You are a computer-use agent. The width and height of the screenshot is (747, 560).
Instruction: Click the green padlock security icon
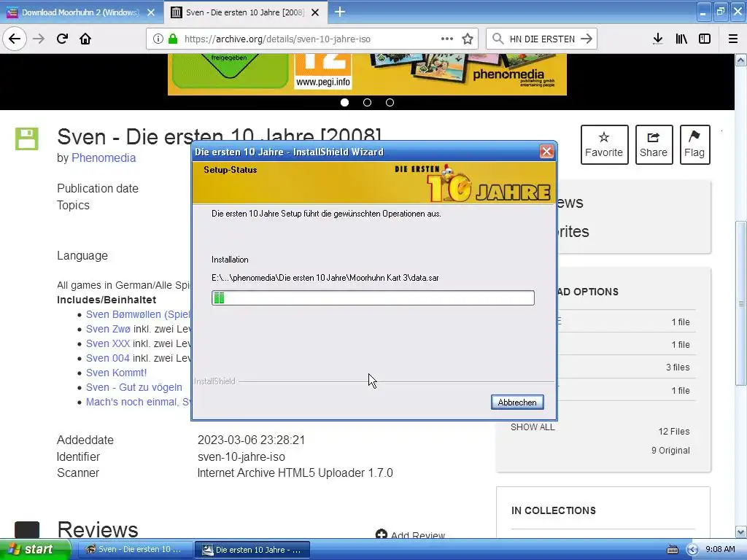coord(173,39)
